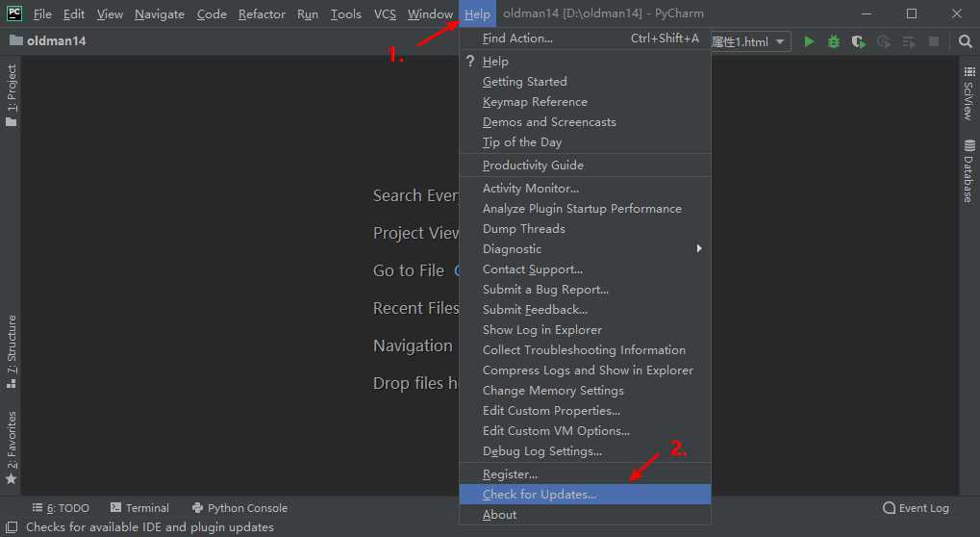Open the SciView side panel
Viewport: 980px width, 537px height.
968,93
